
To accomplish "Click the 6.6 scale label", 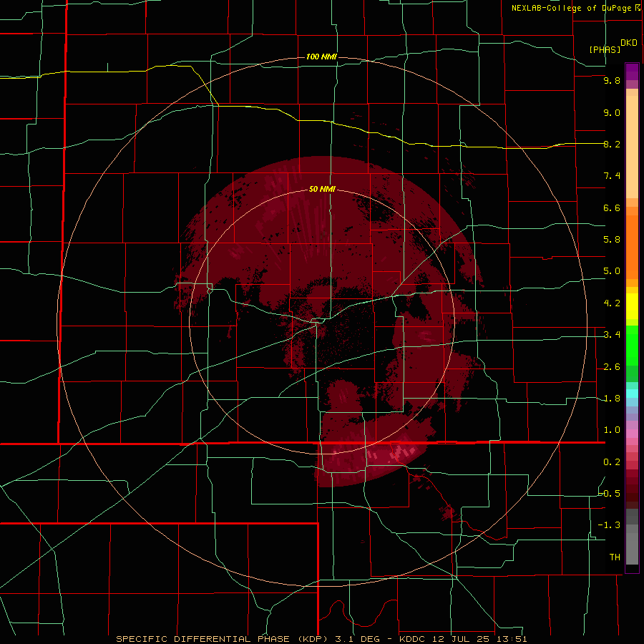I will point(612,208).
